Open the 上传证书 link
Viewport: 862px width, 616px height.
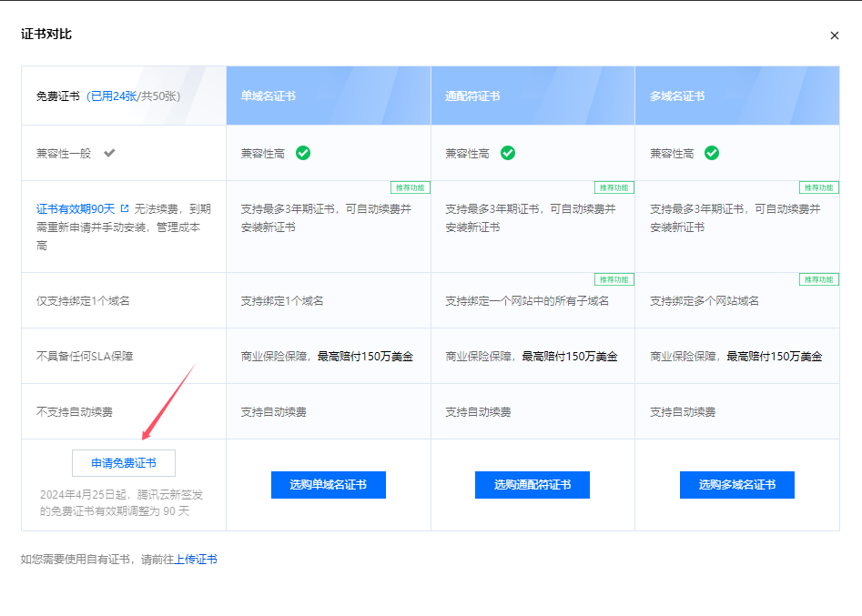pos(196,560)
